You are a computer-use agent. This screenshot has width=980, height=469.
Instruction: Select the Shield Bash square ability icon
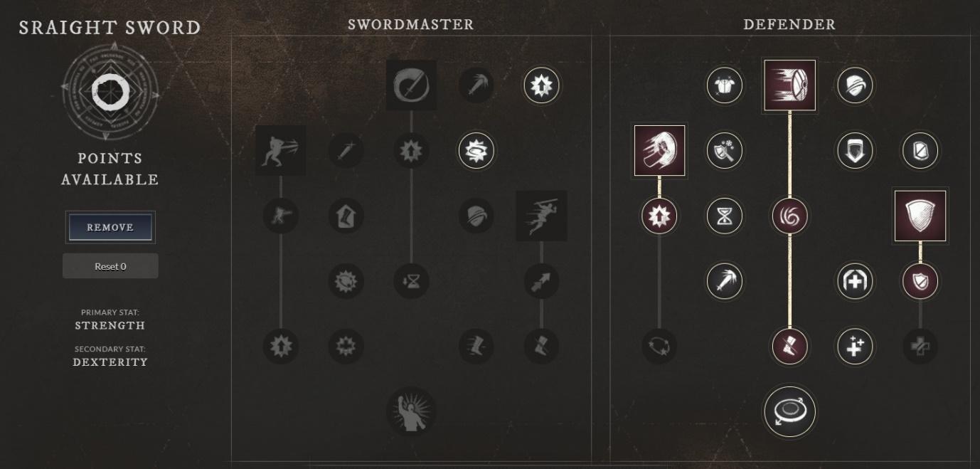click(x=659, y=151)
